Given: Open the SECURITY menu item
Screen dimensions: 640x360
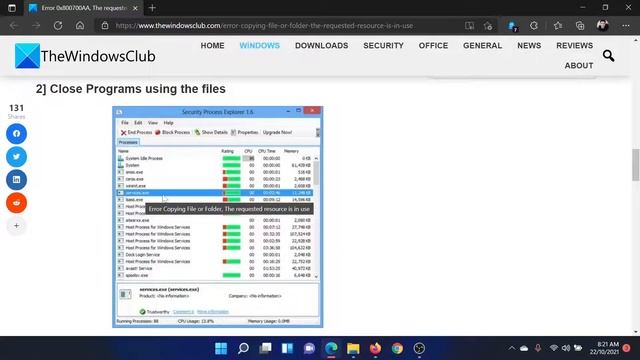Looking at the screenshot, I should (x=383, y=46).
